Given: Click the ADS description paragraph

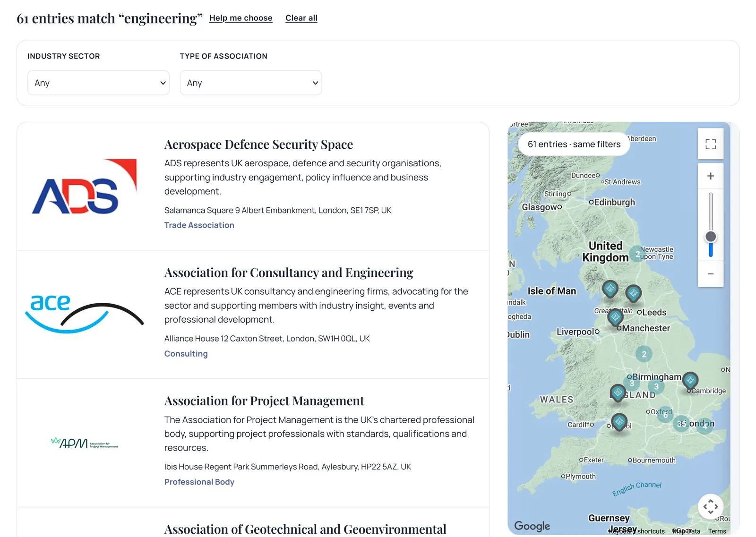Looking at the screenshot, I should (303, 177).
